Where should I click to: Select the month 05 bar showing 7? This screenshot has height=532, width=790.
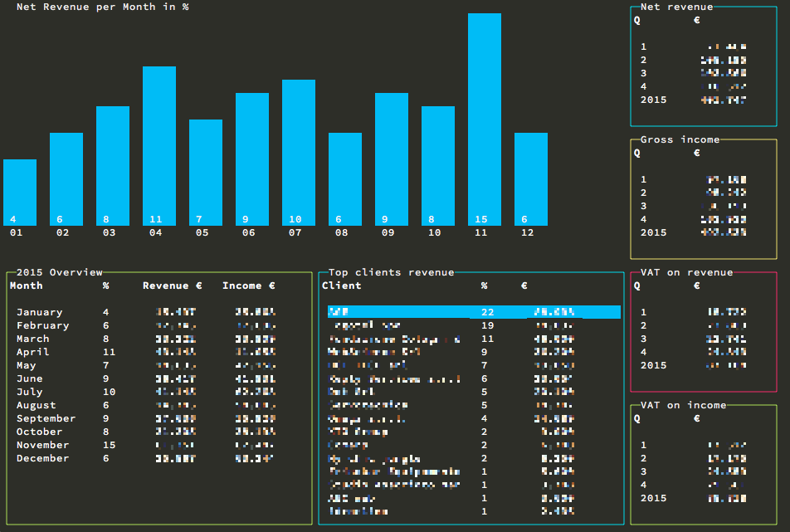pyautogui.click(x=206, y=173)
